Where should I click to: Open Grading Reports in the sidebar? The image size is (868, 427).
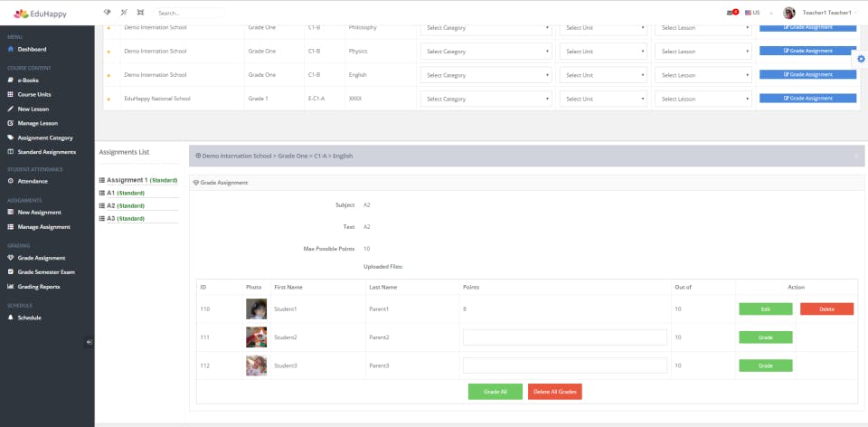click(x=38, y=287)
